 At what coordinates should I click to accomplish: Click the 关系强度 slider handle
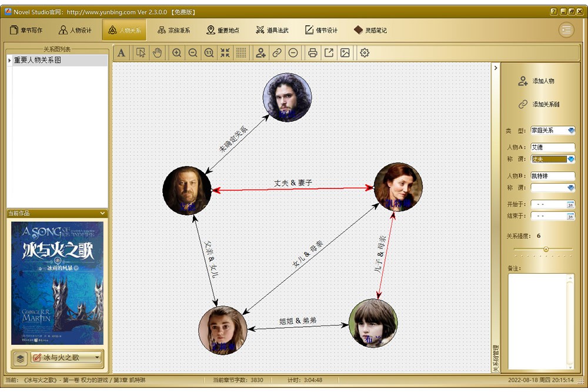click(x=546, y=249)
